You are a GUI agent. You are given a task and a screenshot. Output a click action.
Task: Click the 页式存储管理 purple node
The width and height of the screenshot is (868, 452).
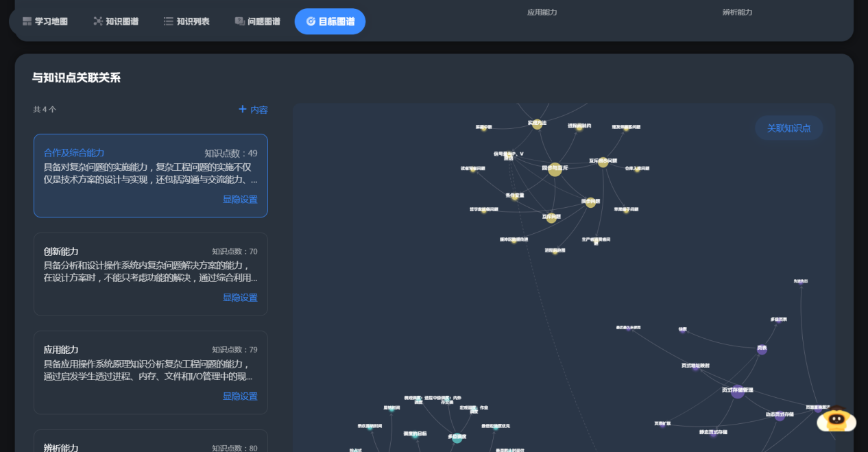coord(738,392)
